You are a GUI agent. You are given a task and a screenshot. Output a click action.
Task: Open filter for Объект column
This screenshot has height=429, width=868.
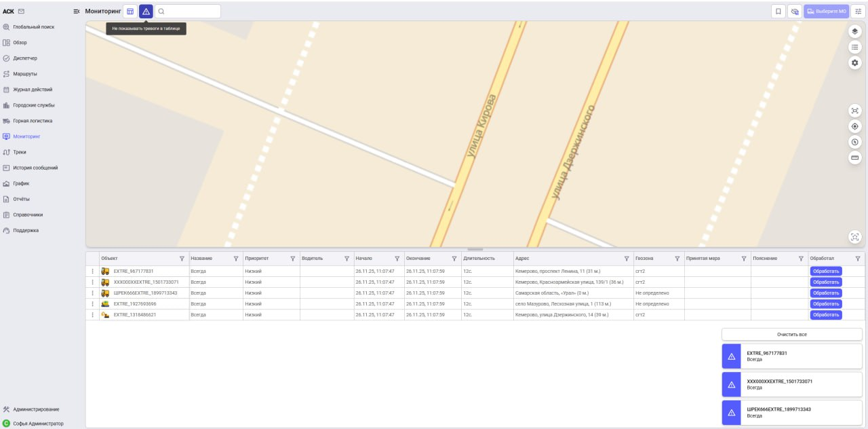[182, 259]
